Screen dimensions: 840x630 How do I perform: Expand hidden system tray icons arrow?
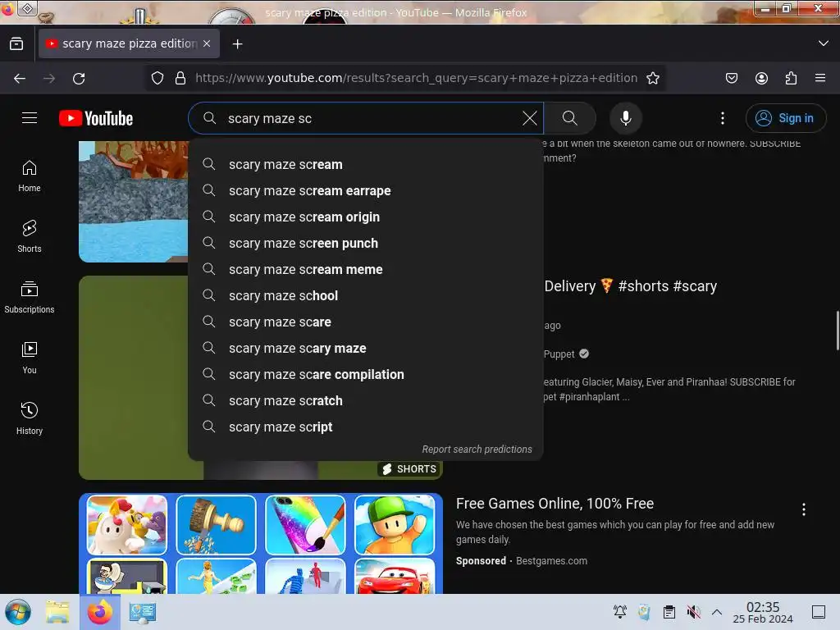pyautogui.click(x=717, y=612)
